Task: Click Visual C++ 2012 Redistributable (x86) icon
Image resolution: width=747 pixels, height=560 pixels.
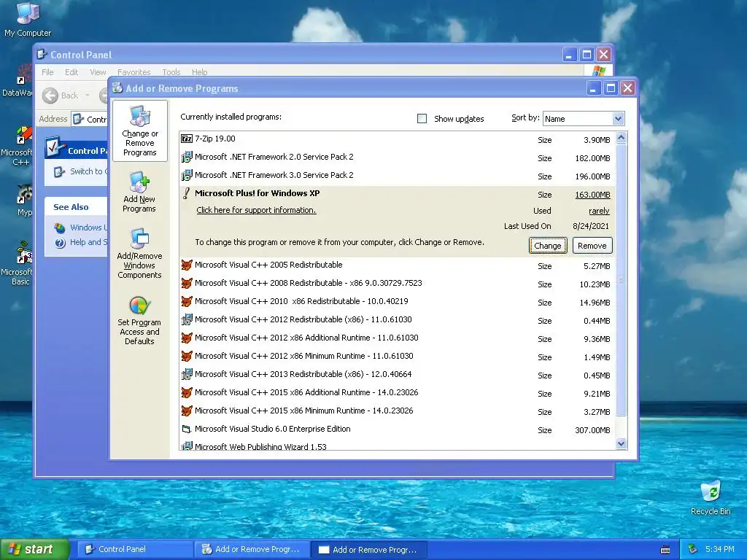Action: (187, 319)
